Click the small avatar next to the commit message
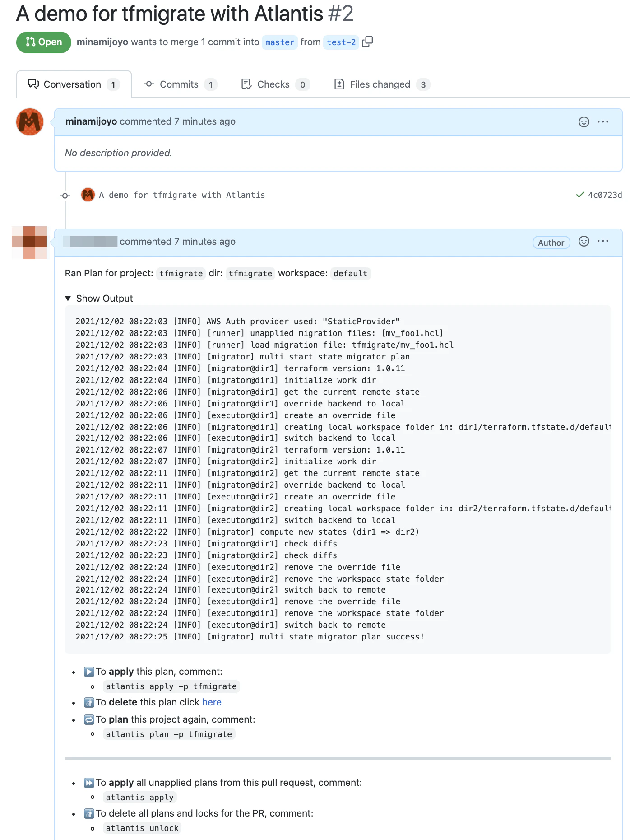Viewport: 630px width, 840px height. [x=88, y=195]
